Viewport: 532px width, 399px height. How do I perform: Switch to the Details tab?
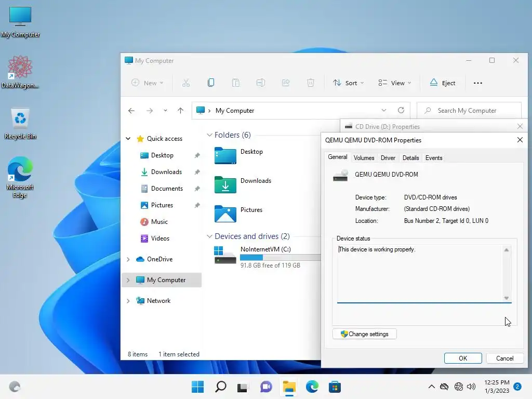coord(410,158)
